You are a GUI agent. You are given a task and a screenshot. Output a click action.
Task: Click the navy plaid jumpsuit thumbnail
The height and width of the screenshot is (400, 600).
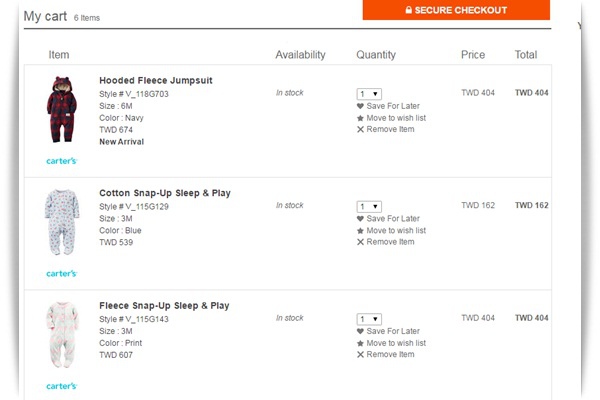[62, 109]
